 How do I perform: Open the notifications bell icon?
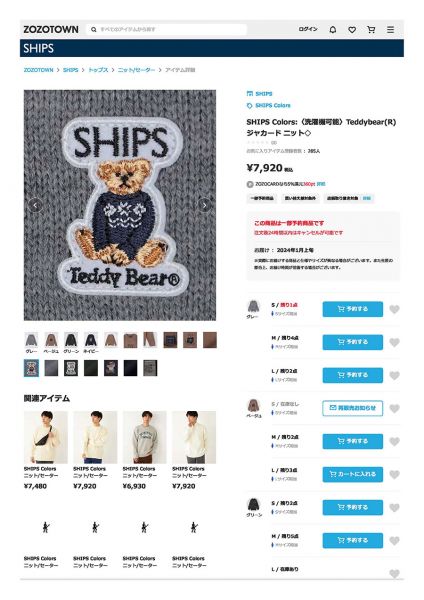[333, 29]
